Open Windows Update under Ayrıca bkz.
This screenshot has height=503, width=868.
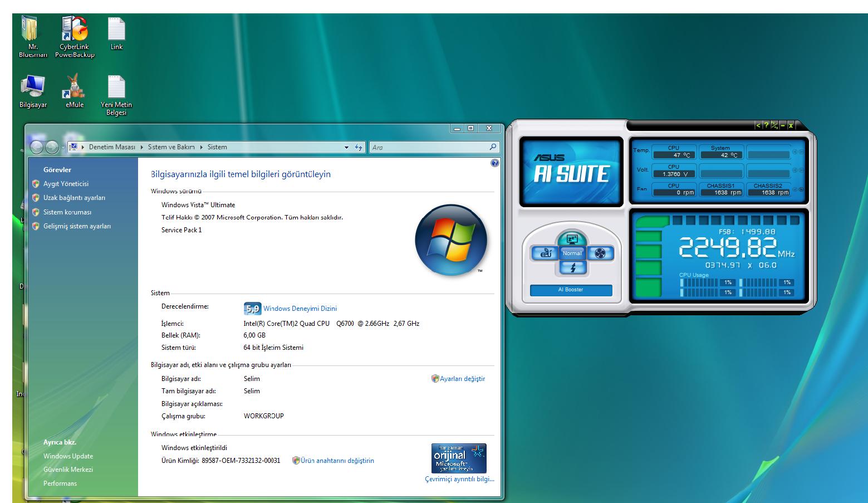68,456
